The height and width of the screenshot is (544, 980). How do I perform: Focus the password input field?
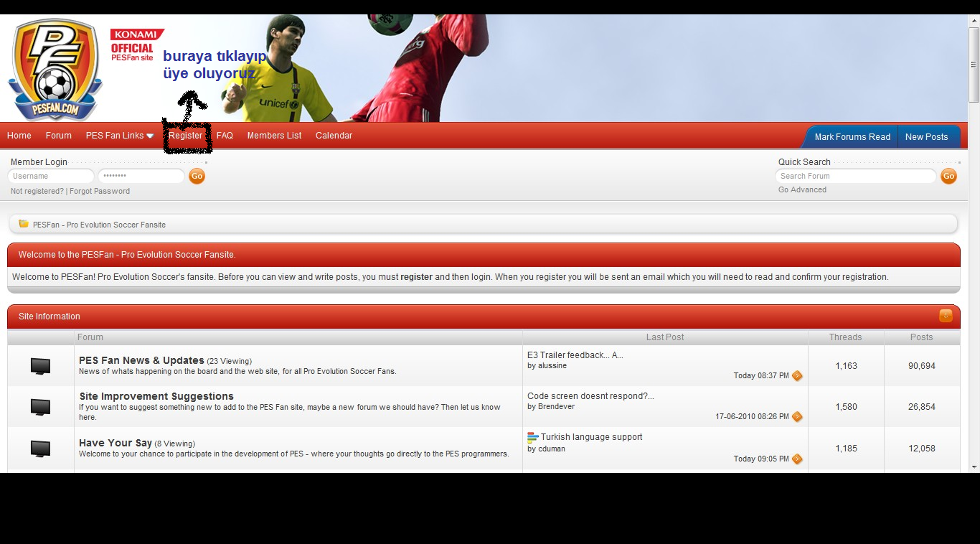[x=141, y=176]
